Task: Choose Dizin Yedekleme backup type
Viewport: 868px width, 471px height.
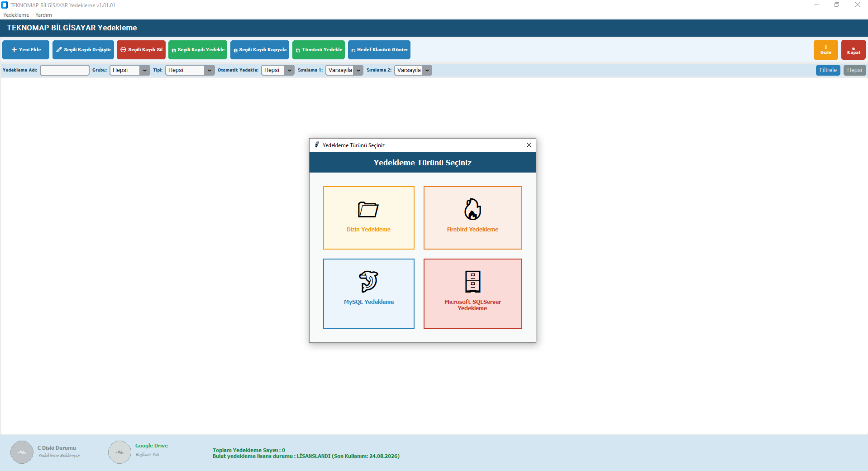Action: [368, 218]
